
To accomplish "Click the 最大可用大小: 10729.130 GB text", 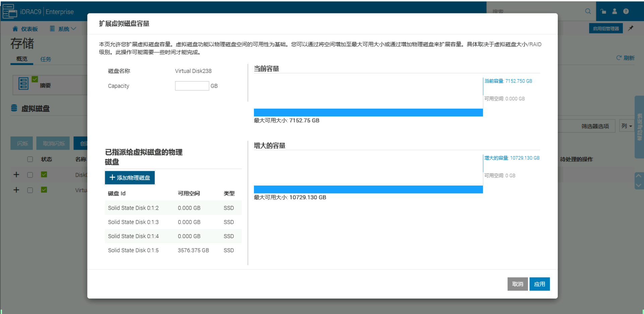I will coord(290,197).
